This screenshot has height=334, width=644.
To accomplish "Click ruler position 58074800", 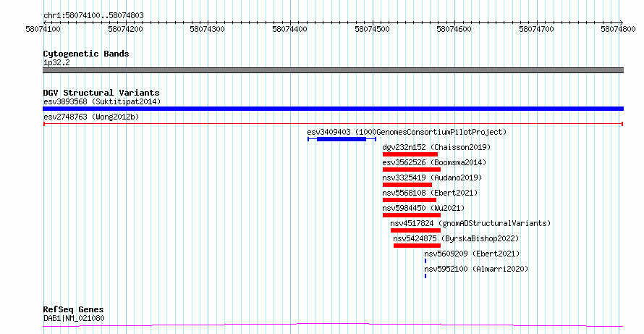I will (618, 29).
